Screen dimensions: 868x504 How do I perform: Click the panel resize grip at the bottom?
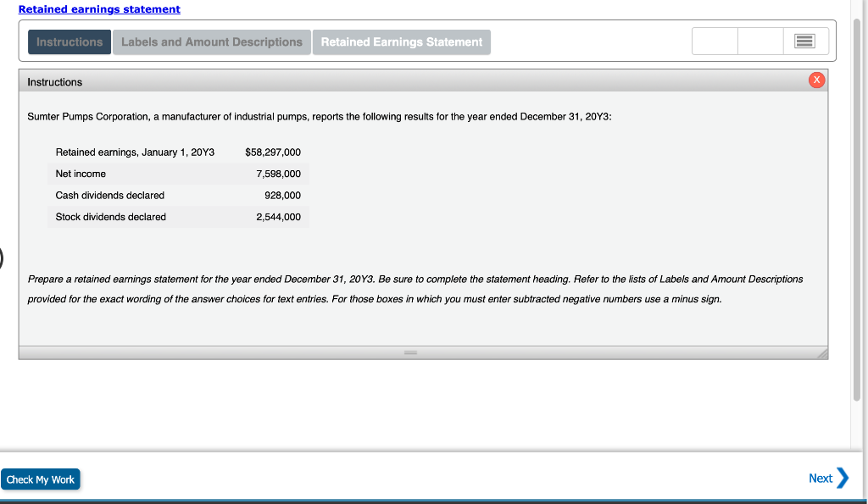pos(411,352)
